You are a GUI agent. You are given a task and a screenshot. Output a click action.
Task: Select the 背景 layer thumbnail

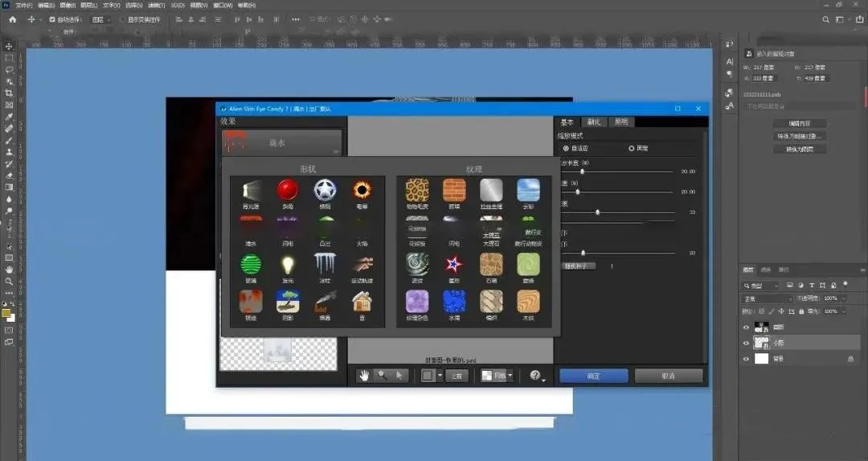[x=762, y=359]
